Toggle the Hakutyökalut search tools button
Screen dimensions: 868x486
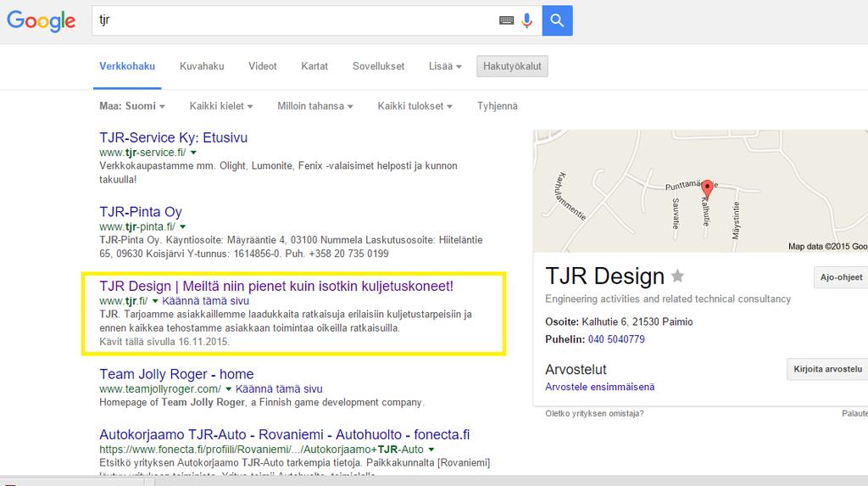click(x=512, y=66)
